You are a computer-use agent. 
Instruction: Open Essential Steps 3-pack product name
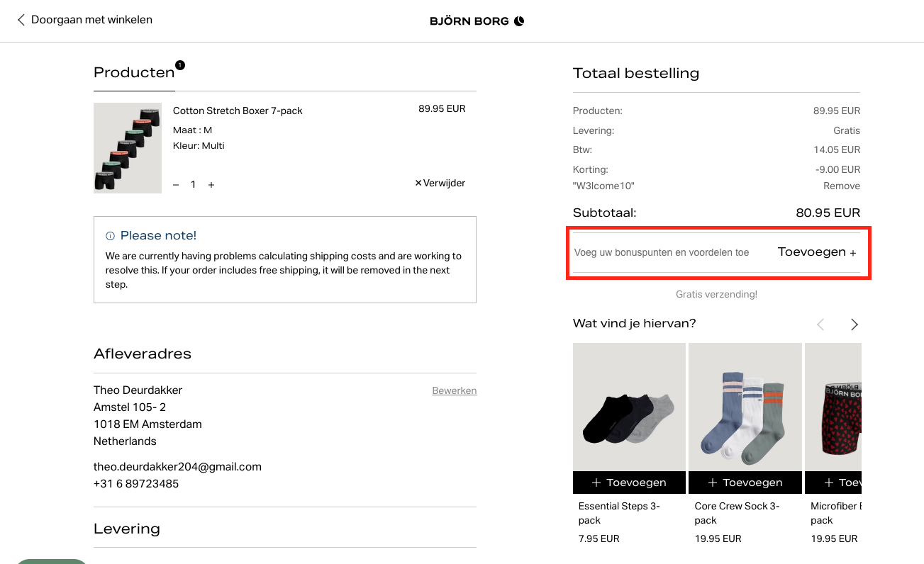[619, 513]
